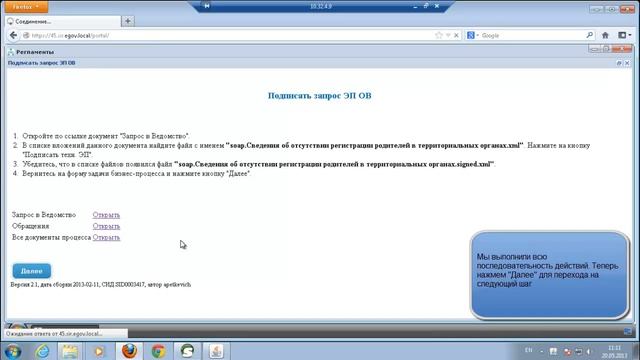The width and height of the screenshot is (640, 360).
Task: Launch Google Chrome from taskbar
Action: coord(158,351)
